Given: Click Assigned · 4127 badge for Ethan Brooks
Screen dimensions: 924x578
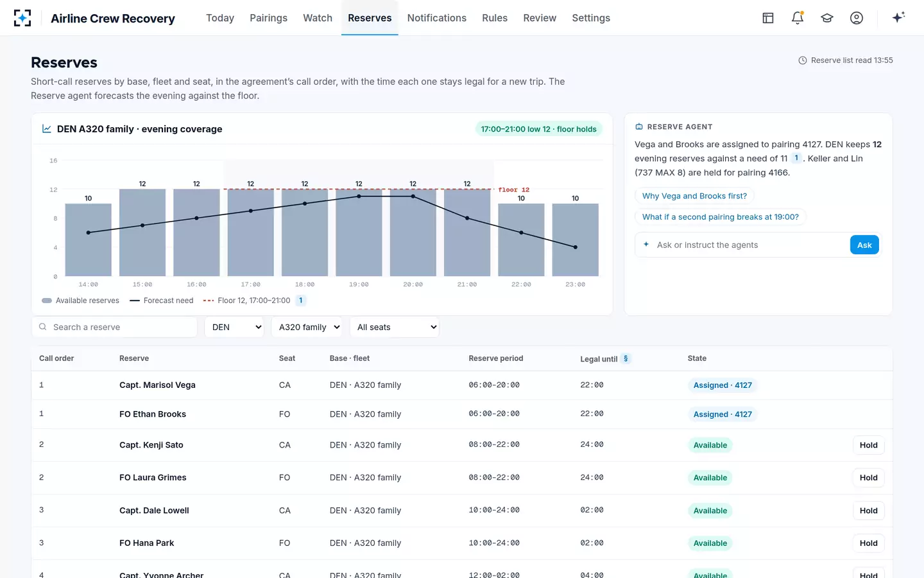Looking at the screenshot, I should (x=723, y=414).
